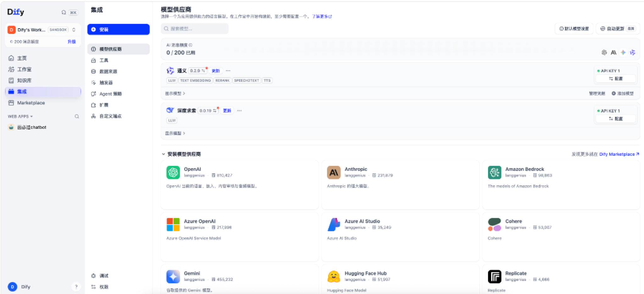This screenshot has width=644, height=294.
Task: Focus the 搜索模型 search field
Action: (x=195, y=29)
